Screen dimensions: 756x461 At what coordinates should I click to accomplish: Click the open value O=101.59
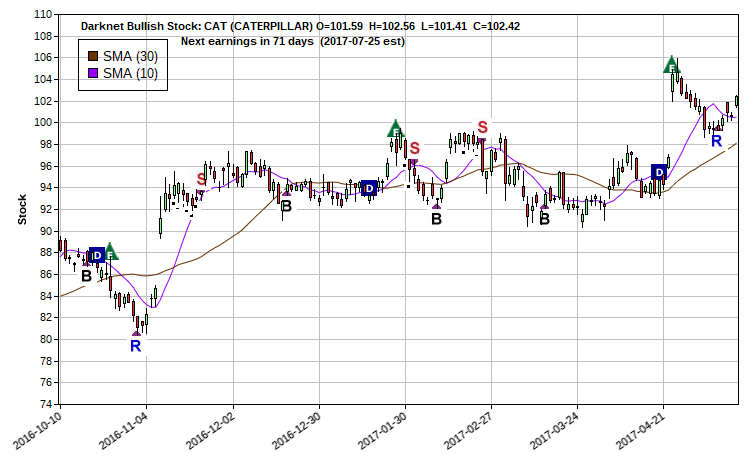pyautogui.click(x=339, y=26)
